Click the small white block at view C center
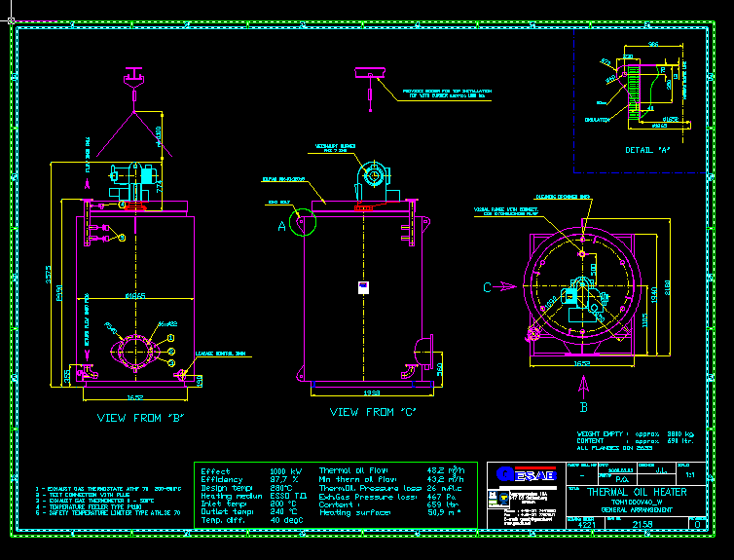Viewport: 734px width, 560px height. click(x=364, y=287)
